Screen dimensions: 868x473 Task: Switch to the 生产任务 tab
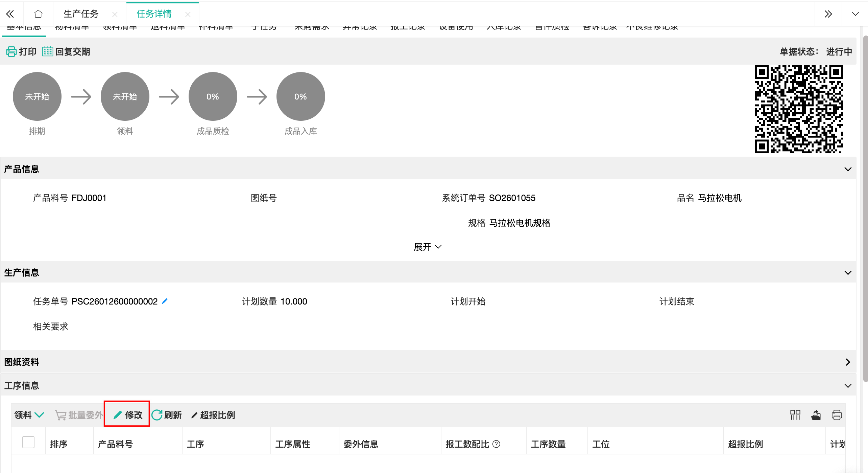click(81, 14)
